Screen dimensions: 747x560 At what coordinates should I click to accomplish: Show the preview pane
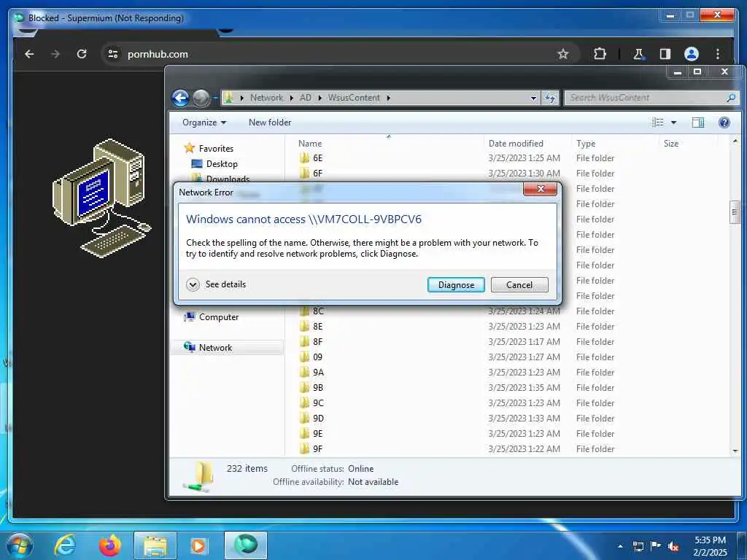(x=698, y=122)
